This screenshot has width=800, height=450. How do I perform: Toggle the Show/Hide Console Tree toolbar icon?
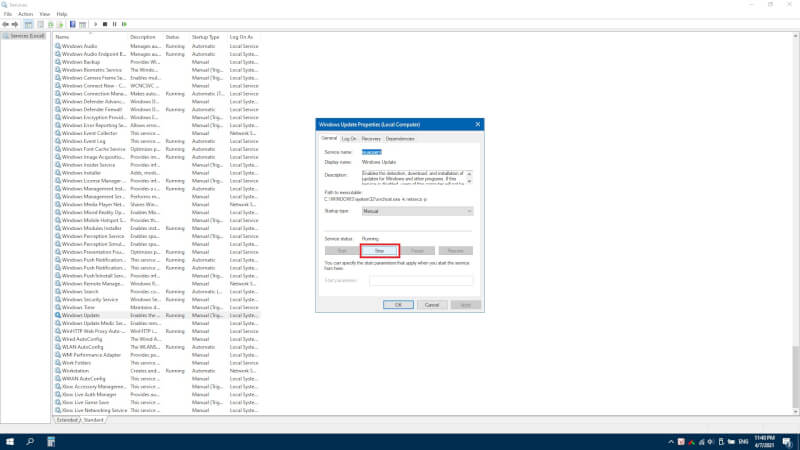29,24
